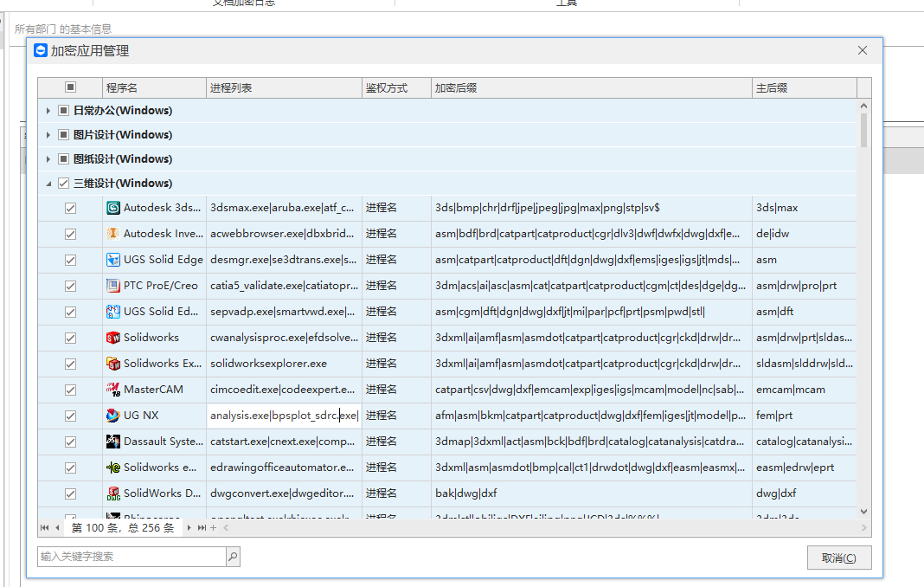Image resolution: width=924 pixels, height=587 pixels.
Task: Click the dwg|dxf main suffix cell
Action: click(805, 493)
